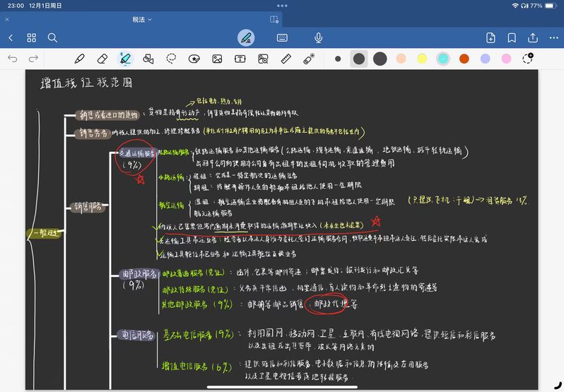Pick the yellow color swatch

[x=422, y=59]
